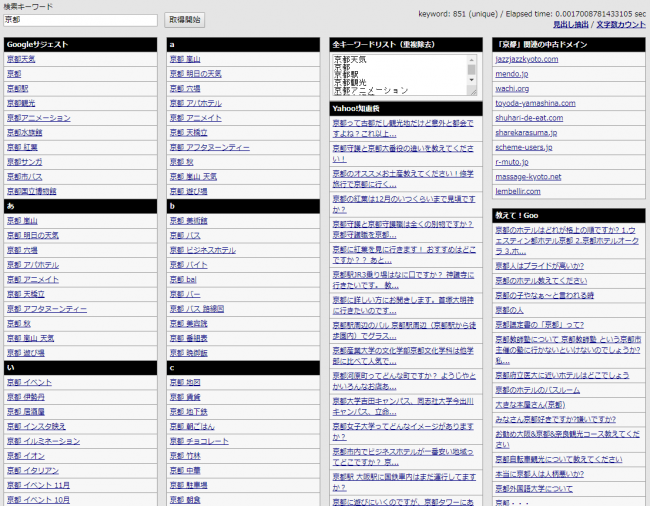Open the 京都 バー link
Image resolution: width=650 pixels, height=506 pixels.
pyautogui.click(x=185, y=294)
